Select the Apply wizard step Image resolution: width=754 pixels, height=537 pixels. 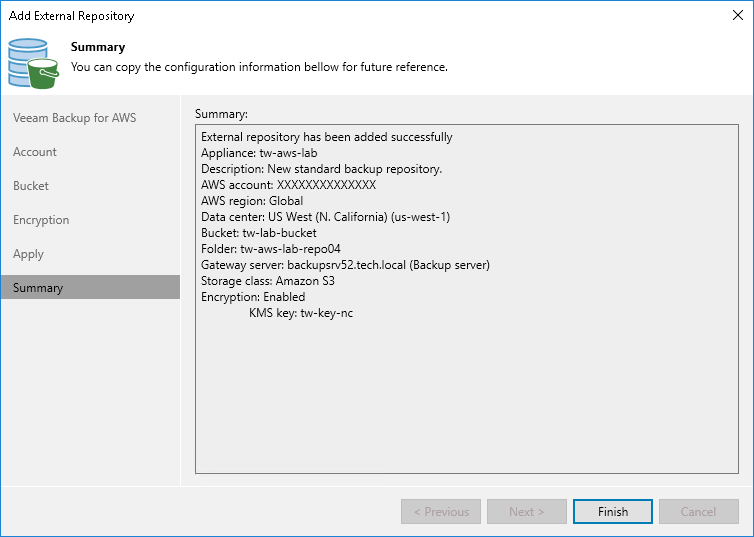[28, 254]
